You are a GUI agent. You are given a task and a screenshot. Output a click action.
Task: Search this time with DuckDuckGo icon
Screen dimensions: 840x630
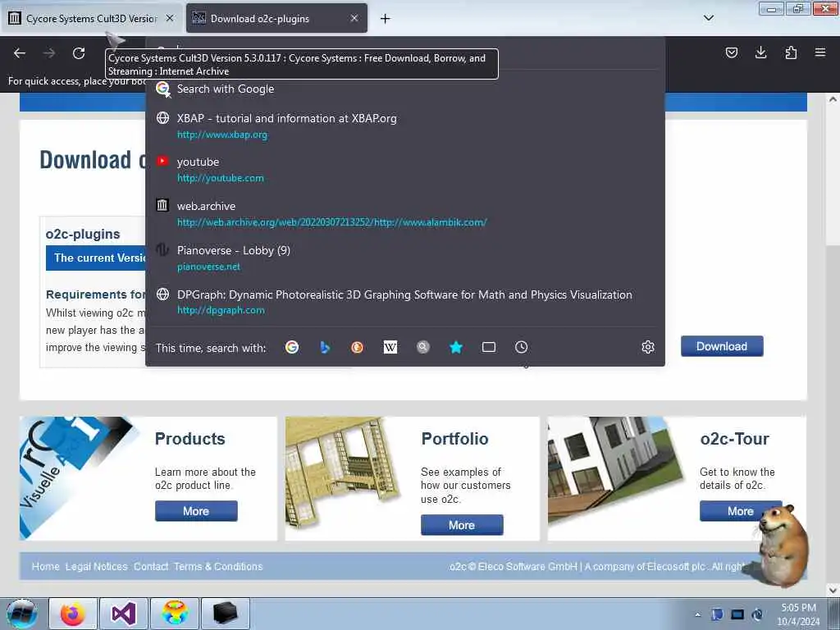(358, 347)
